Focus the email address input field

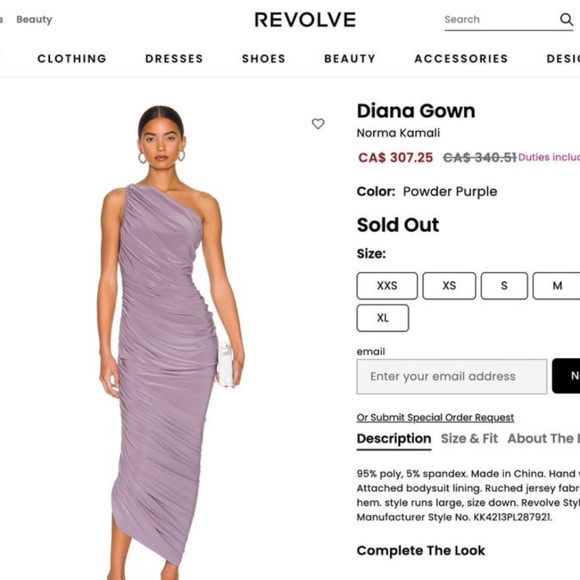(452, 376)
